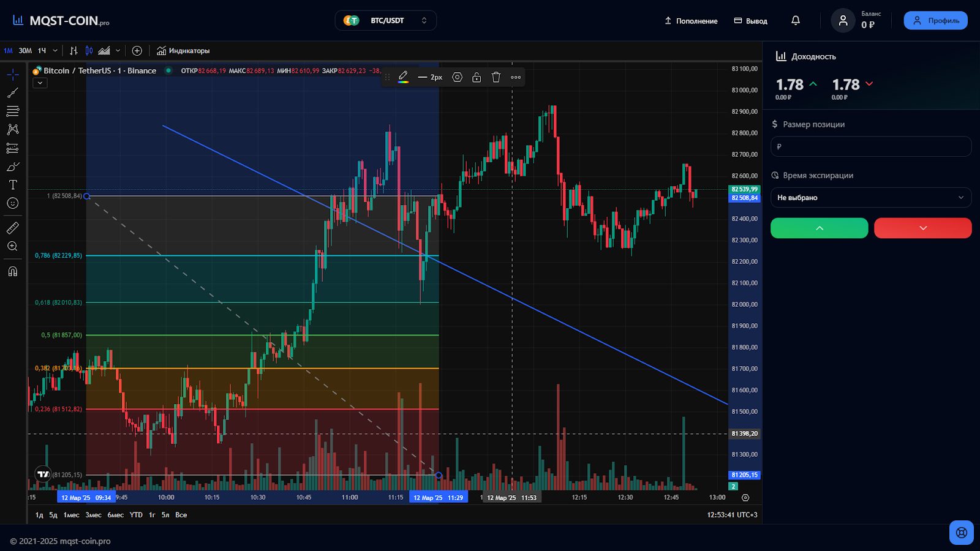
Task: Click the MQST-COIN.pro logo
Action: point(61,21)
